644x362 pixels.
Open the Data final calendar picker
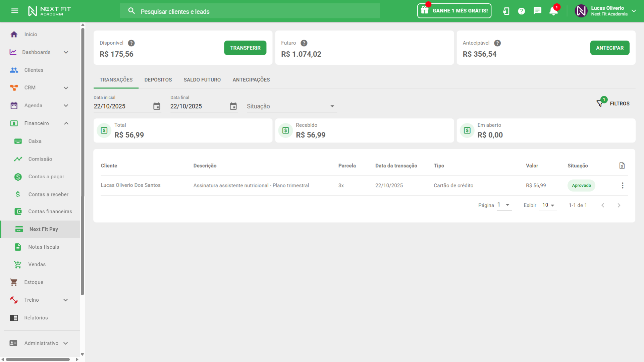[233, 106]
